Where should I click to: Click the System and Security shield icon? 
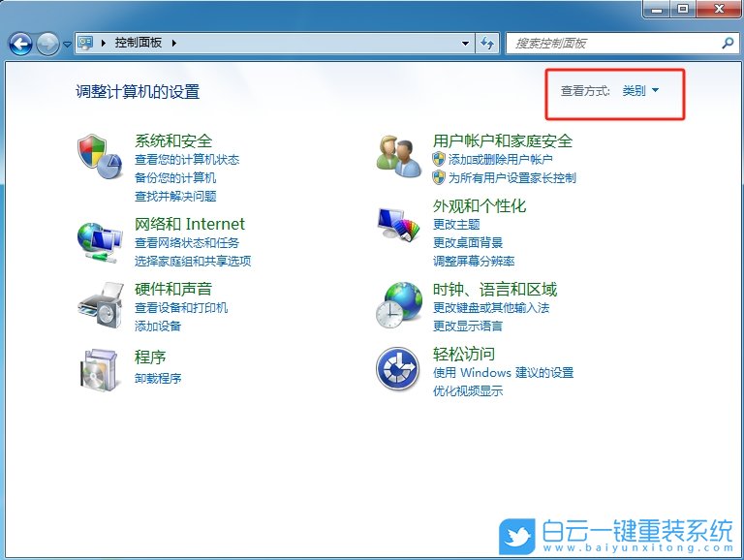click(x=100, y=157)
